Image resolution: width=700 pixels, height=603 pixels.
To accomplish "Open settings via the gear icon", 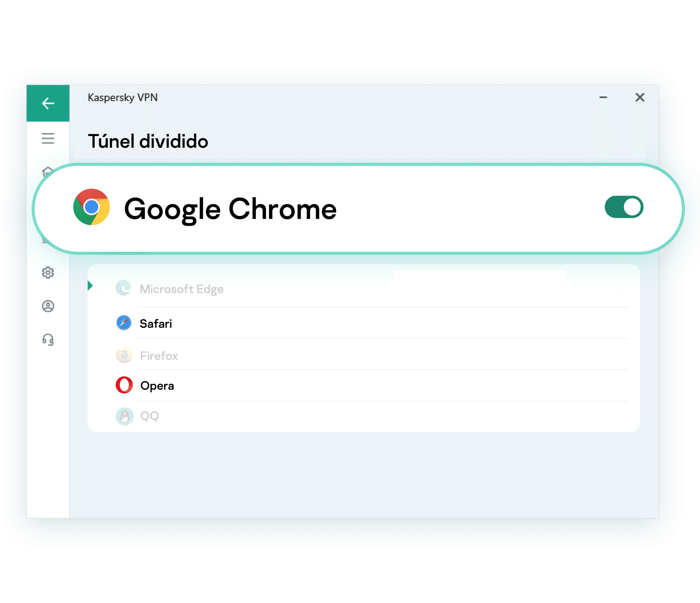I will click(x=48, y=272).
